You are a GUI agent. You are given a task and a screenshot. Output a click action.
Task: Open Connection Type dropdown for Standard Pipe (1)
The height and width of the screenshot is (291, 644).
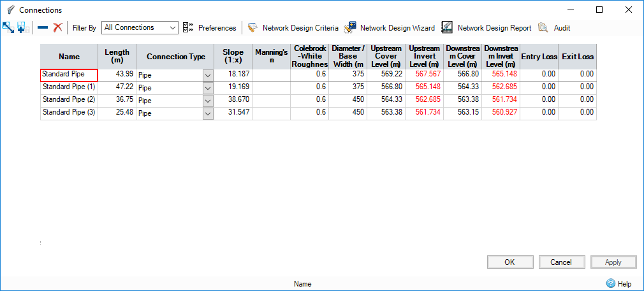[208, 89]
